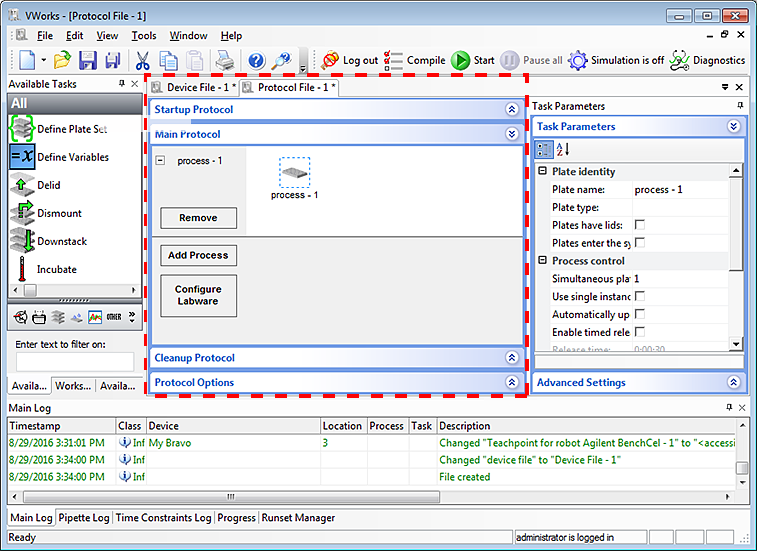Select the Incubate task icon

(21, 269)
